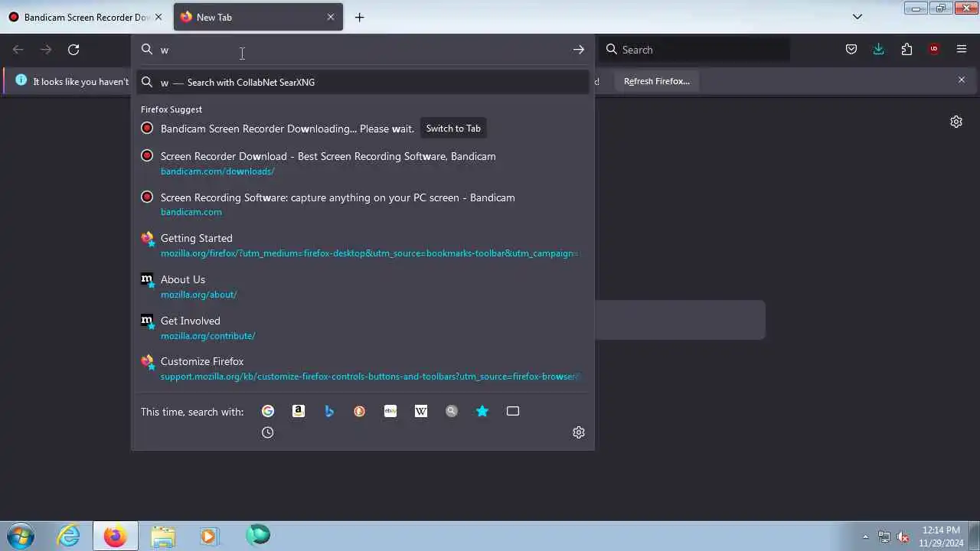
Task: Open a new tab with plus button
Action: pyautogui.click(x=360, y=17)
